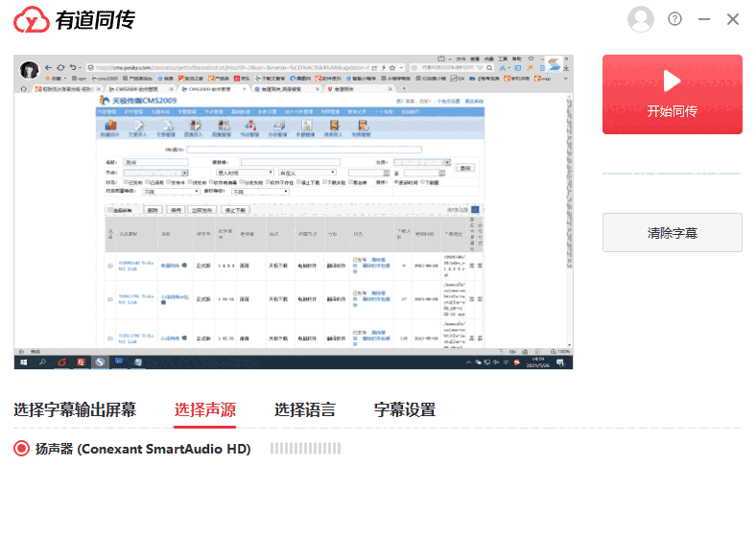Minimize the 有道同传 window
The image size is (756, 559).
click(704, 19)
